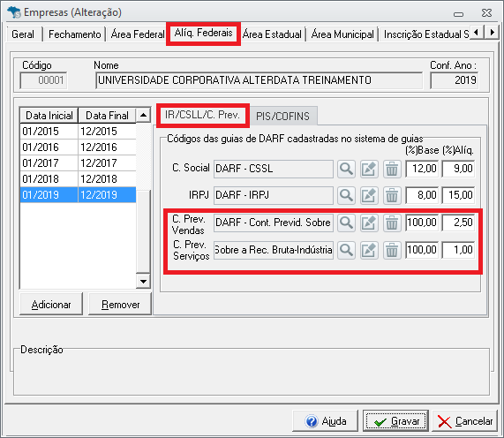Delete the IRPJ DARF entry
This screenshot has height=438, width=504.
392,195
